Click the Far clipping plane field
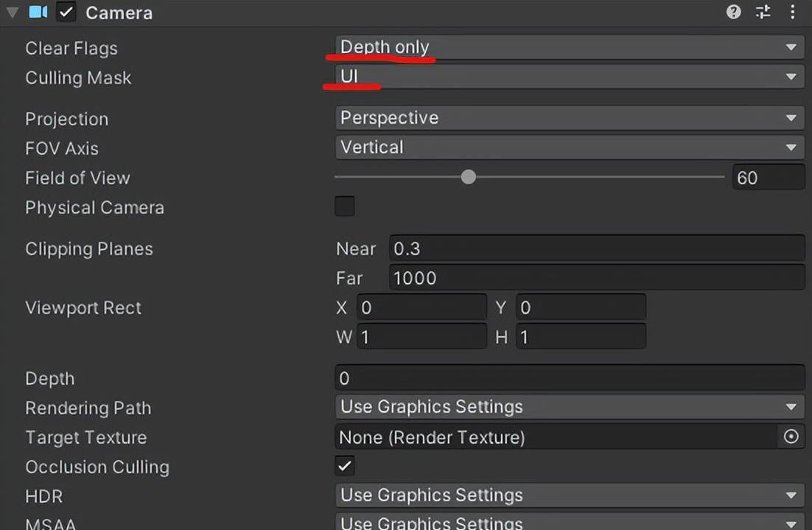Image resolution: width=812 pixels, height=530 pixels. (595, 278)
